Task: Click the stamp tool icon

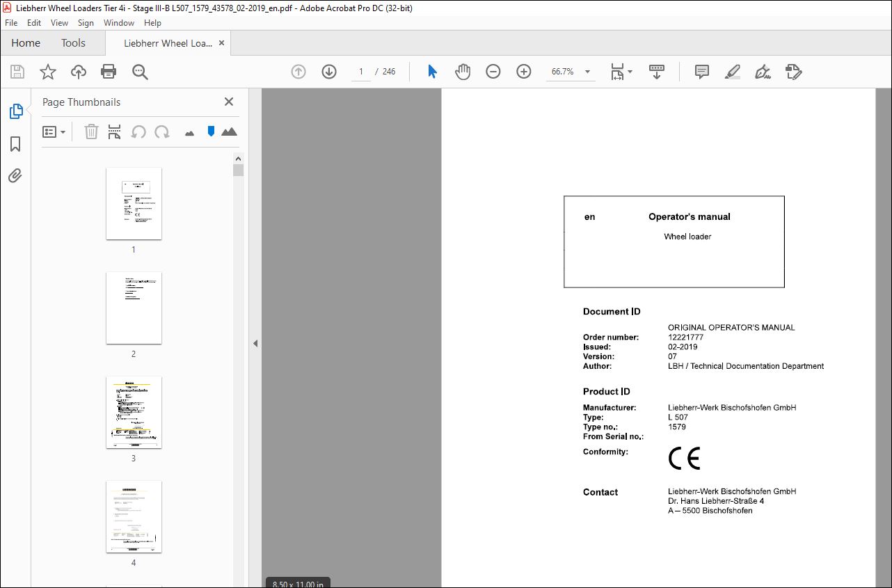Action: (794, 72)
